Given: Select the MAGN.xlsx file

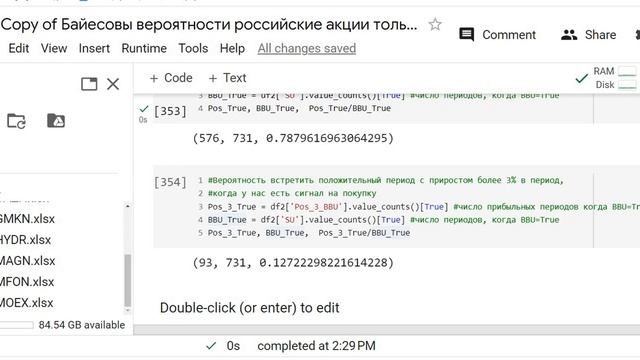Looking at the screenshot, I should 27,260.
